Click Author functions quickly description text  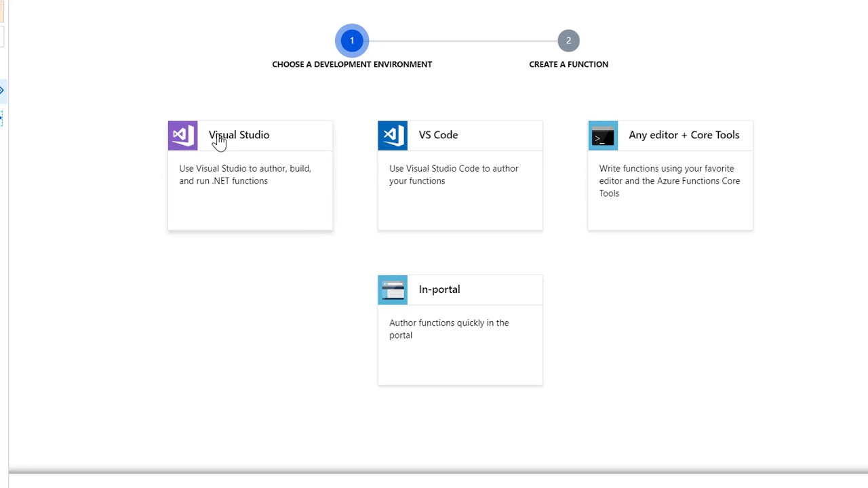point(449,329)
